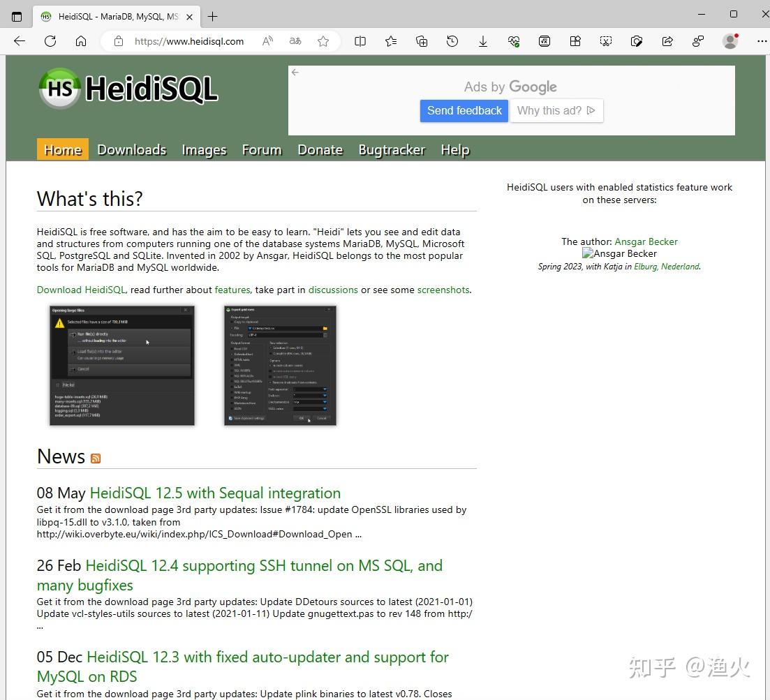The width and height of the screenshot is (770, 700).
Task: Switch to the Downloads menu tab
Action: 131,149
